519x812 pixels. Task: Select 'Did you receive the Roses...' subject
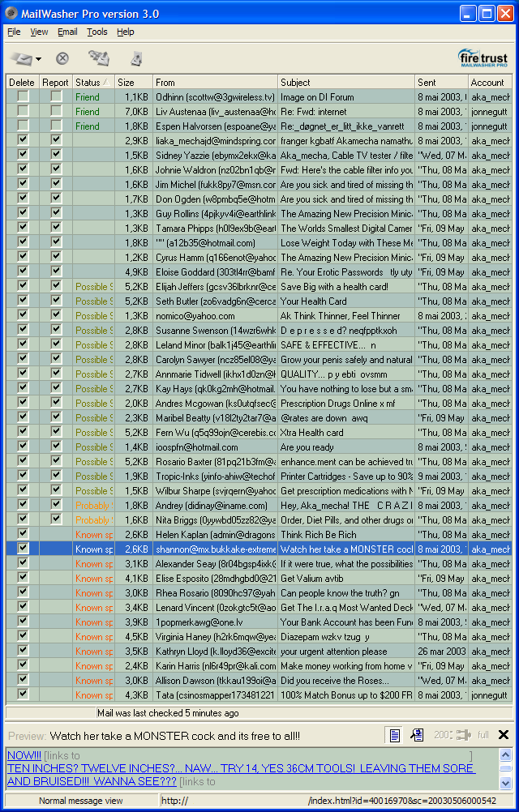pyautogui.click(x=335, y=681)
